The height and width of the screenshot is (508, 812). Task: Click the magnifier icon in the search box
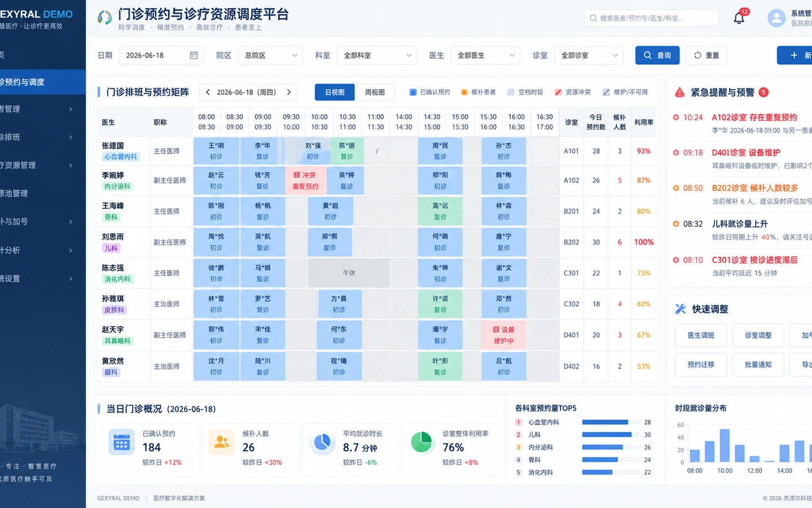click(593, 18)
